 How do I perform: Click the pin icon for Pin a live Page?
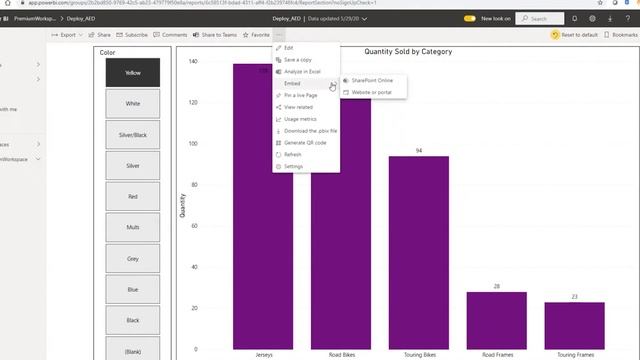[278, 96]
